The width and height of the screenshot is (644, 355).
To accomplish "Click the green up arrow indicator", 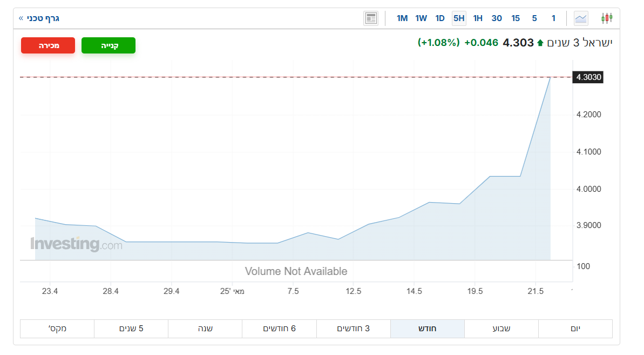I will [540, 43].
